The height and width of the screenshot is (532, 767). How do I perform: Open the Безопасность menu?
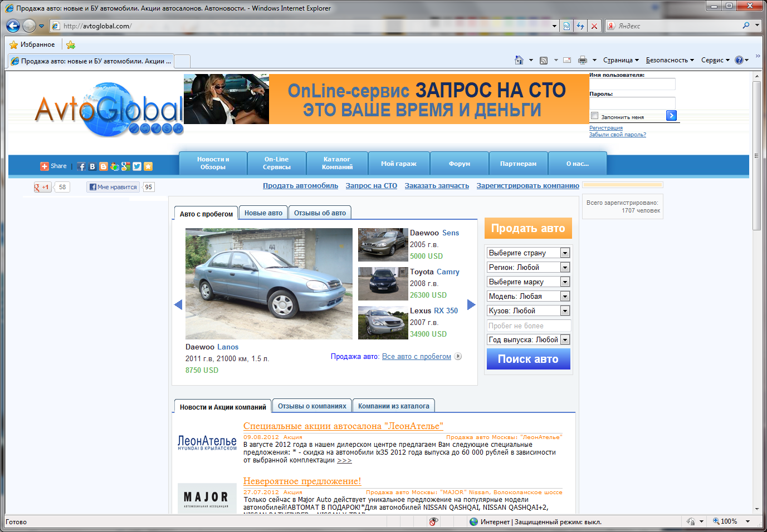[x=670, y=60]
